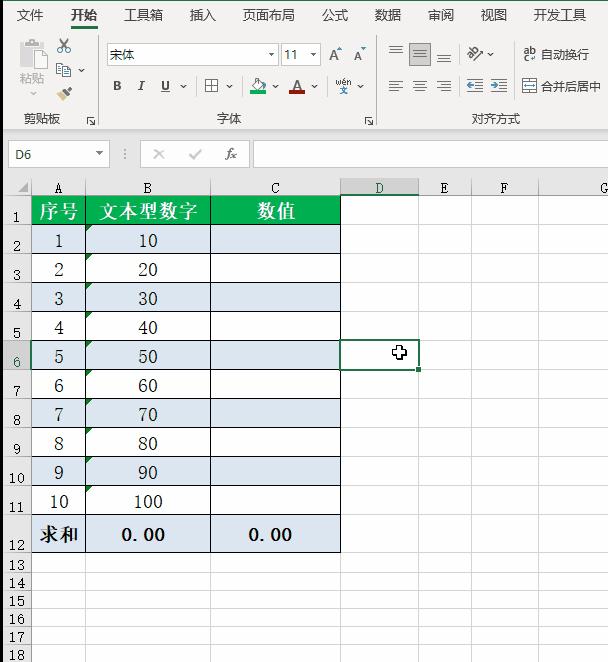Increase font size with large A
Viewport: 608px width, 662px height.
[x=335, y=54]
